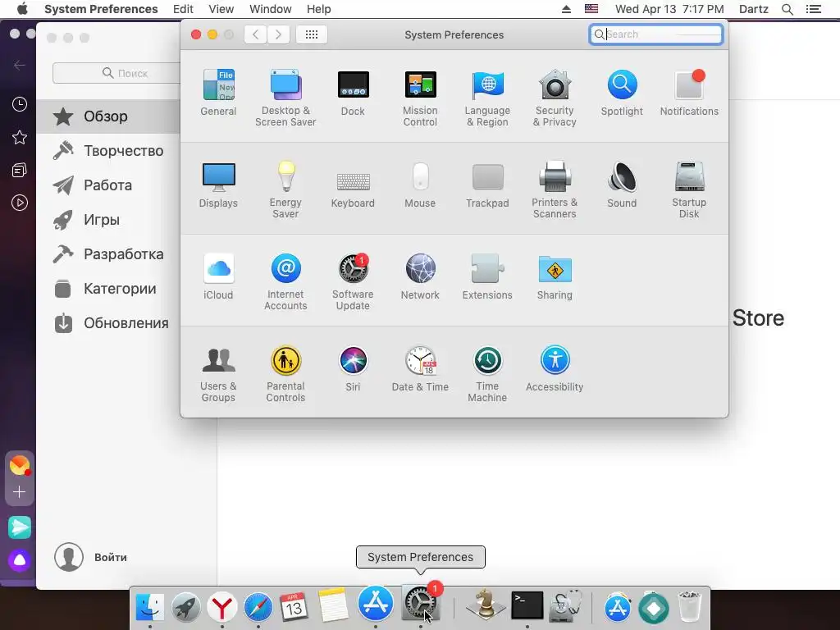Image resolution: width=840 pixels, height=630 pixels.
Task: Click the Поиск search field in App Store
Action: tap(116, 73)
